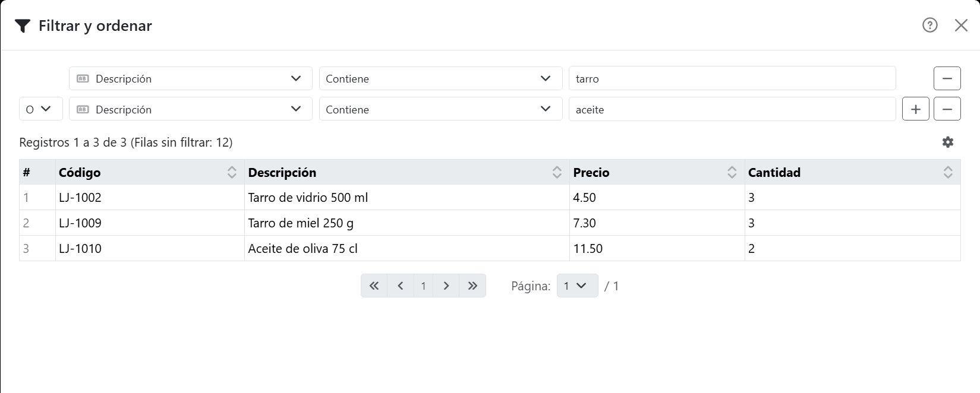Select cell LJ-1010
980x393 pixels.
coord(150,249)
